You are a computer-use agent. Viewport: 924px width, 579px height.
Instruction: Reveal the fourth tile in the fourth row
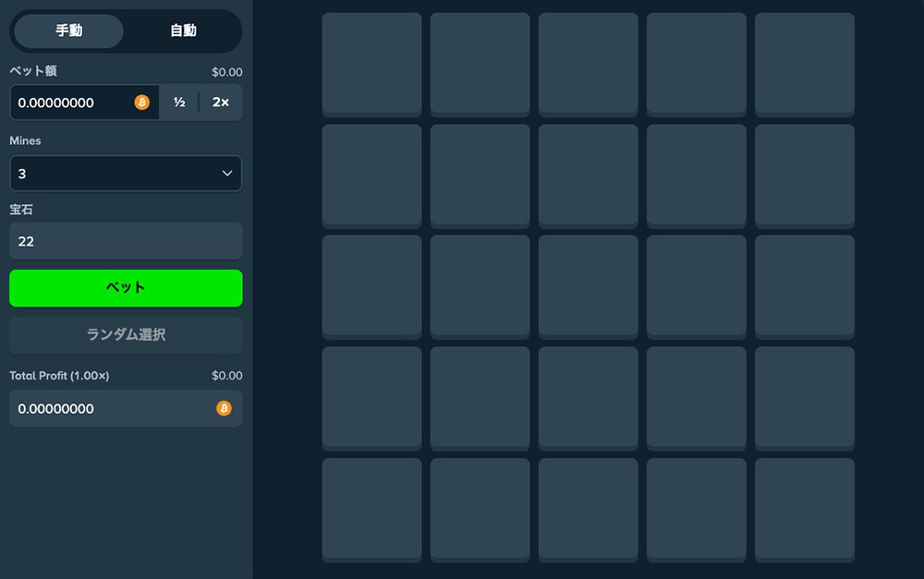coord(697,399)
